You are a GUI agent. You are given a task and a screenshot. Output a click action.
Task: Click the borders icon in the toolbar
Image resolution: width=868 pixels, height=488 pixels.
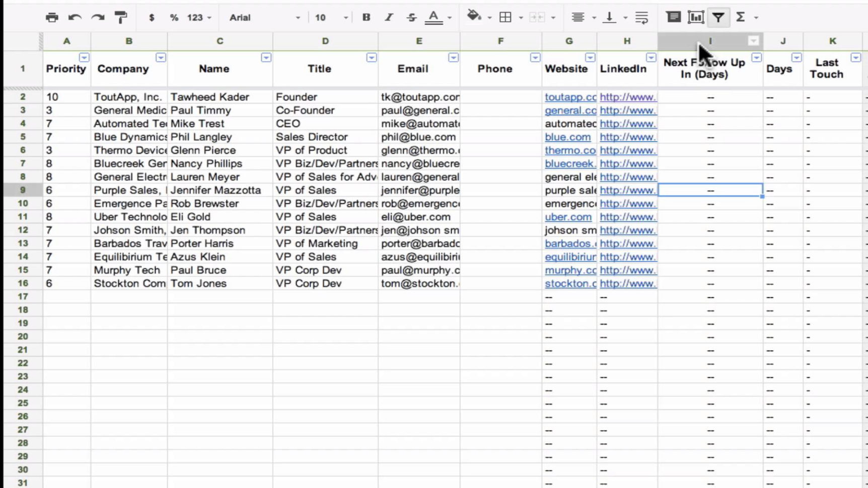coord(506,17)
